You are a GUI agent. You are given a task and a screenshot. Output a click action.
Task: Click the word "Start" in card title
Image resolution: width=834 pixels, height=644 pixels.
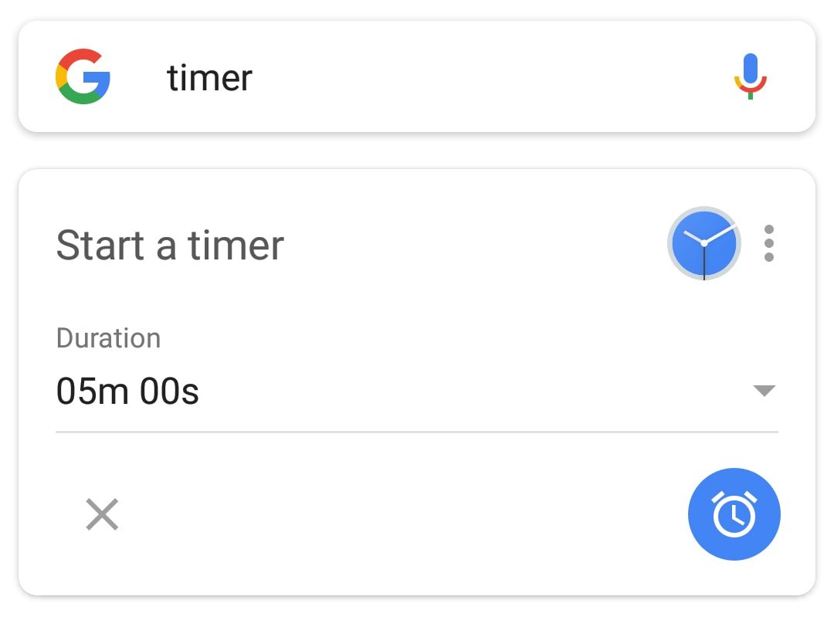click(100, 245)
